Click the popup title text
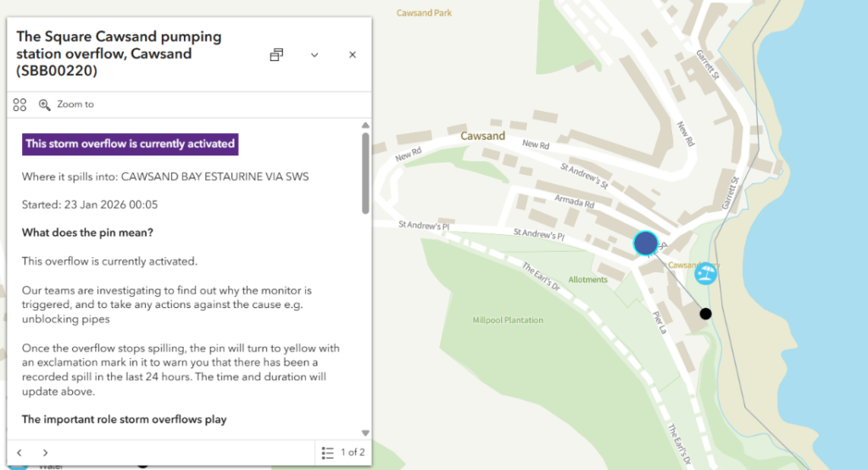Viewport: 868px width, 470px height. coord(119,54)
